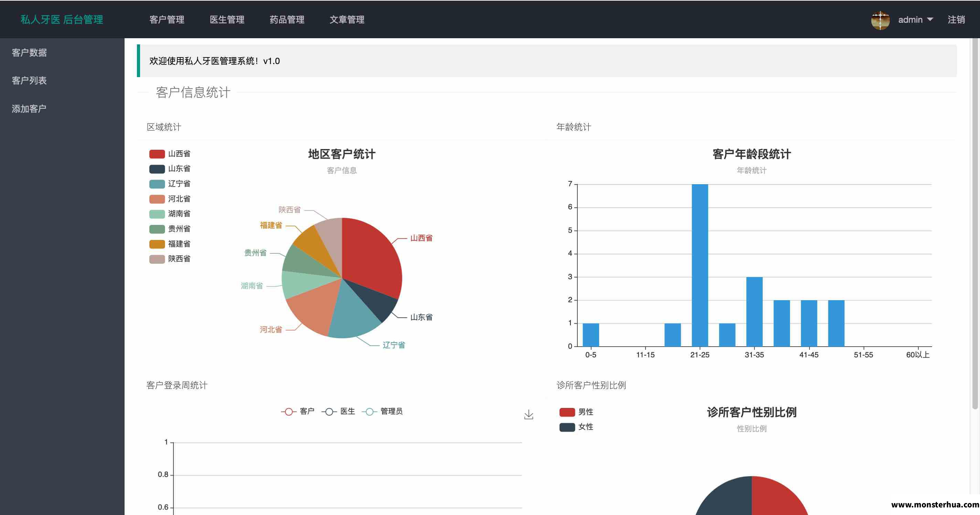
Task: Download the login chart as image
Action: tap(529, 414)
